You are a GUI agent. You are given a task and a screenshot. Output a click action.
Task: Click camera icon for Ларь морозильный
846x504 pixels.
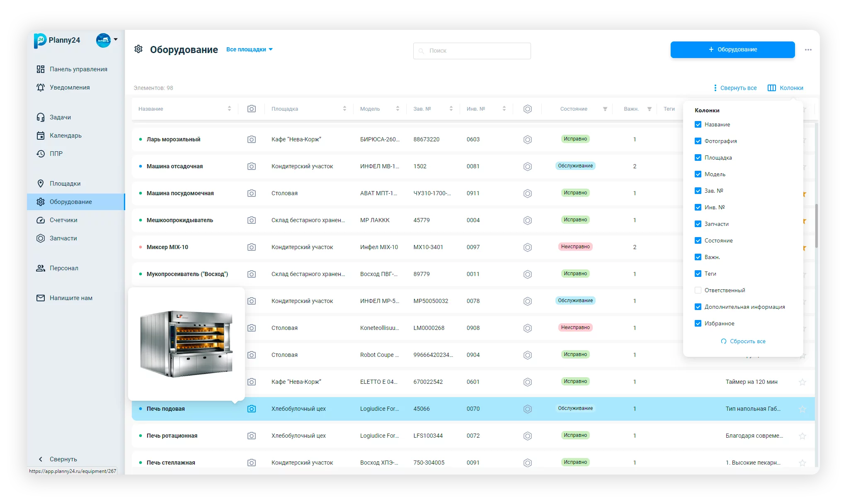pos(251,140)
